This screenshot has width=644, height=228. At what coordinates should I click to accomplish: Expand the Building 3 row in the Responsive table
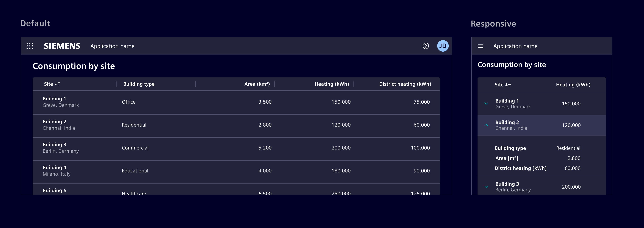pos(486,187)
